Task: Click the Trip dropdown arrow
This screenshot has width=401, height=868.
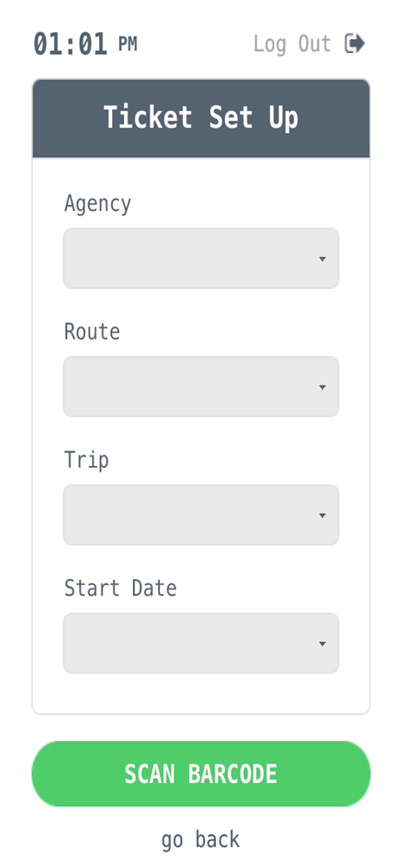Action: coord(322,516)
